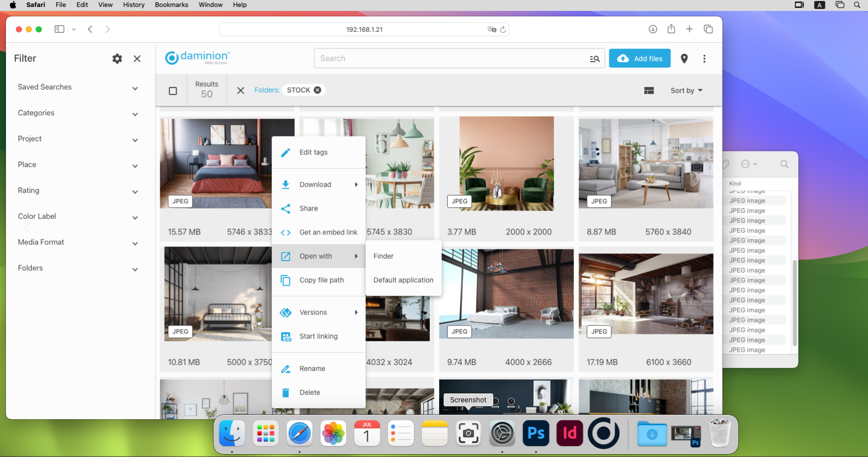Viewport: 868px width, 457px height.
Task: Choose Finder from Open with submenu
Action: pyautogui.click(x=384, y=256)
